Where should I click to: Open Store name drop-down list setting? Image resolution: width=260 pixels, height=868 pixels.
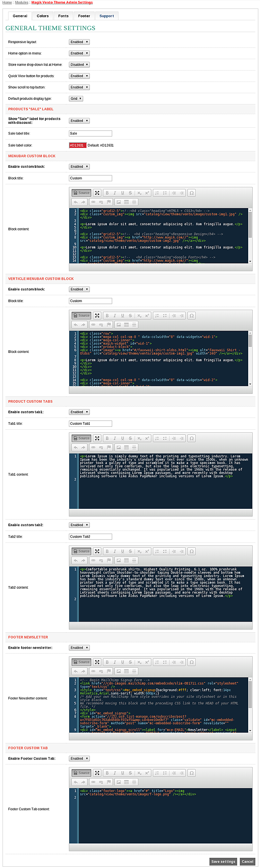coord(79,65)
